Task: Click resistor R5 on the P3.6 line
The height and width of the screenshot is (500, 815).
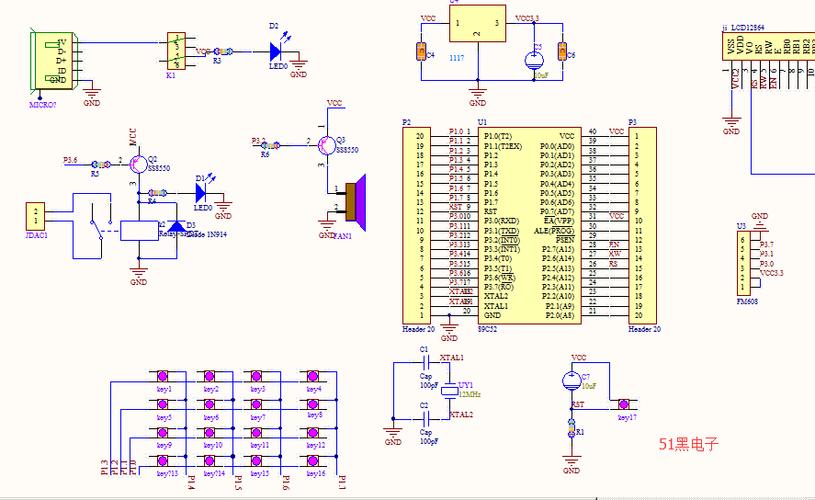Action: point(101,164)
